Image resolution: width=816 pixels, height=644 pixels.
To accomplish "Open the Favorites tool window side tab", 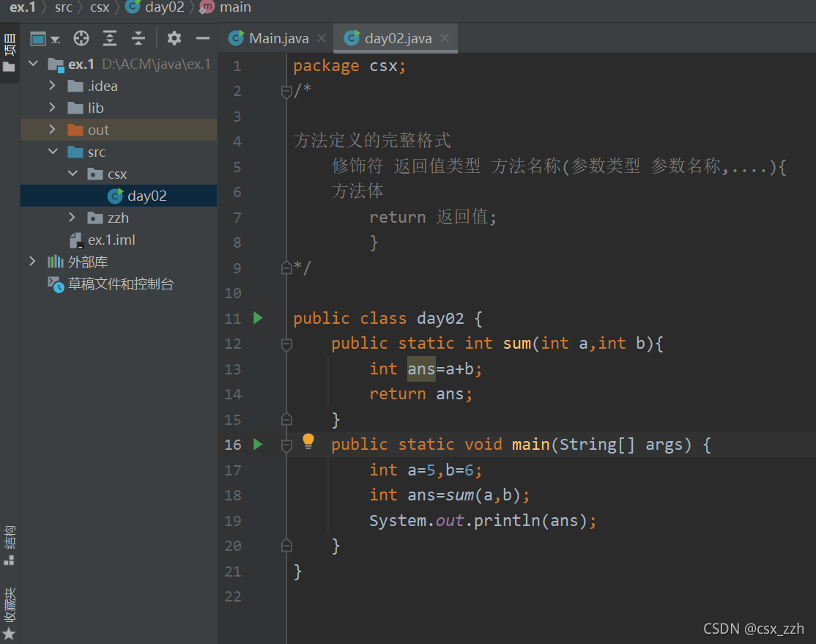I will tap(10, 613).
